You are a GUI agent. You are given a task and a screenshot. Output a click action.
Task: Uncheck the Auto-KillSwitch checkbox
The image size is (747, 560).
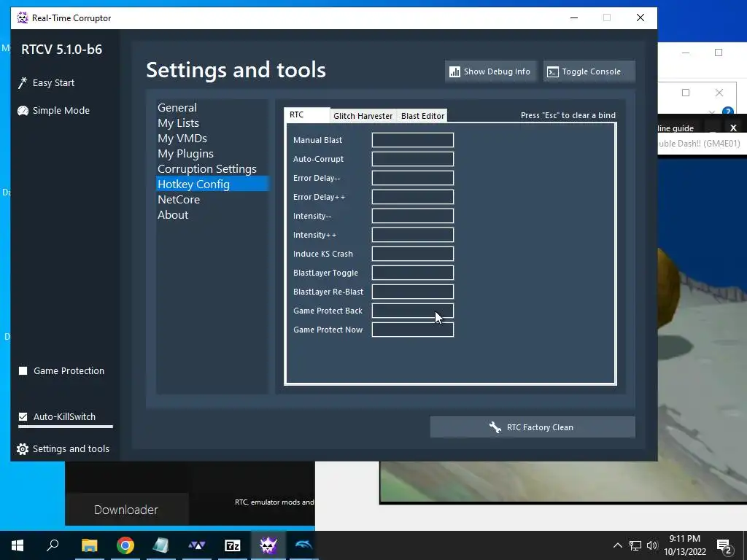(x=23, y=416)
